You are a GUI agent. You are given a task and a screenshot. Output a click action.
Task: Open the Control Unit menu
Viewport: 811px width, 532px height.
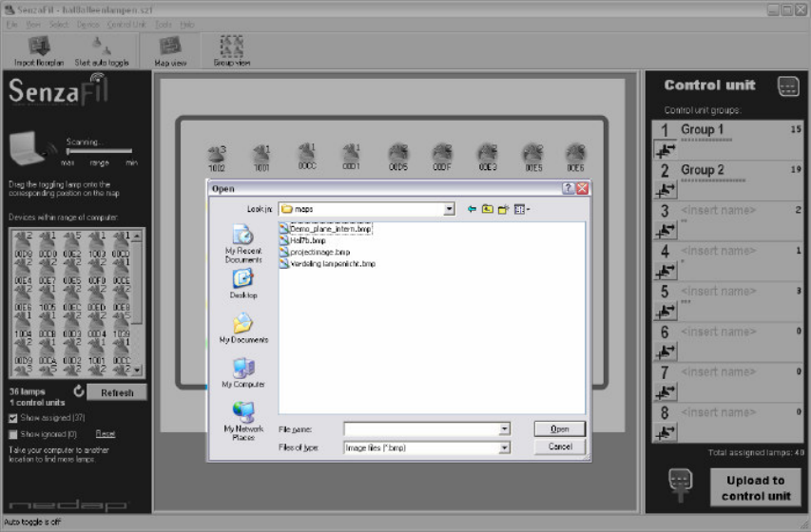[126, 25]
